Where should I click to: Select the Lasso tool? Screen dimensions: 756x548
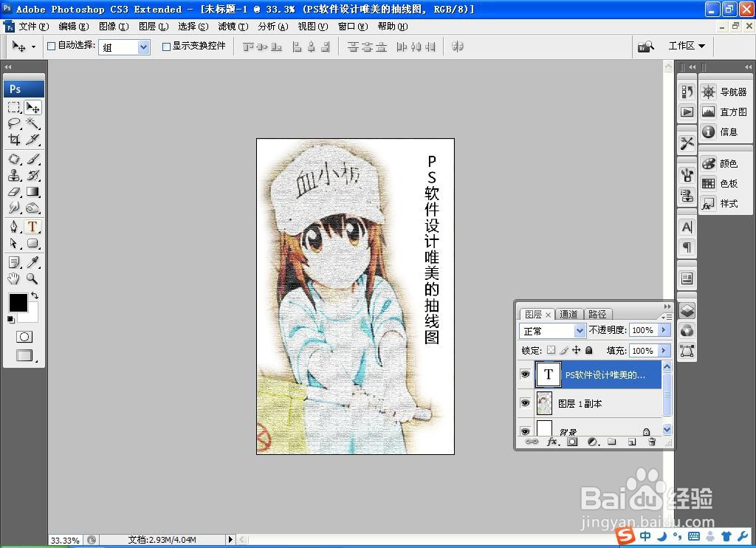click(x=15, y=123)
